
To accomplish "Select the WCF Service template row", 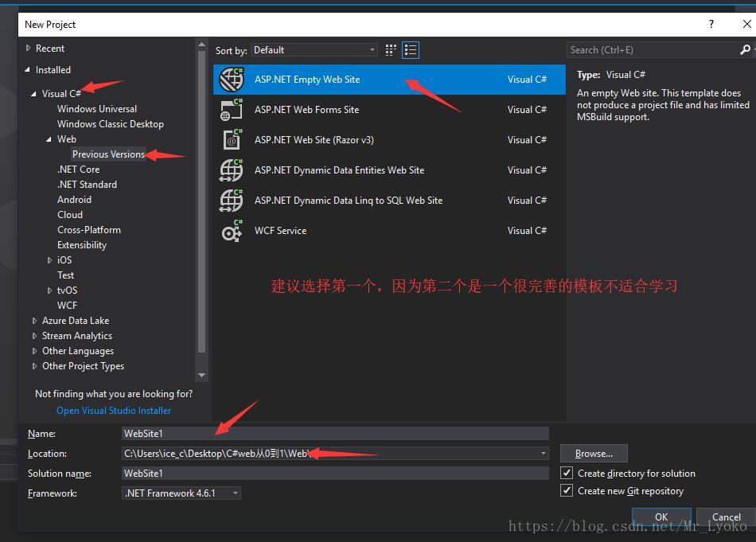I will [389, 231].
